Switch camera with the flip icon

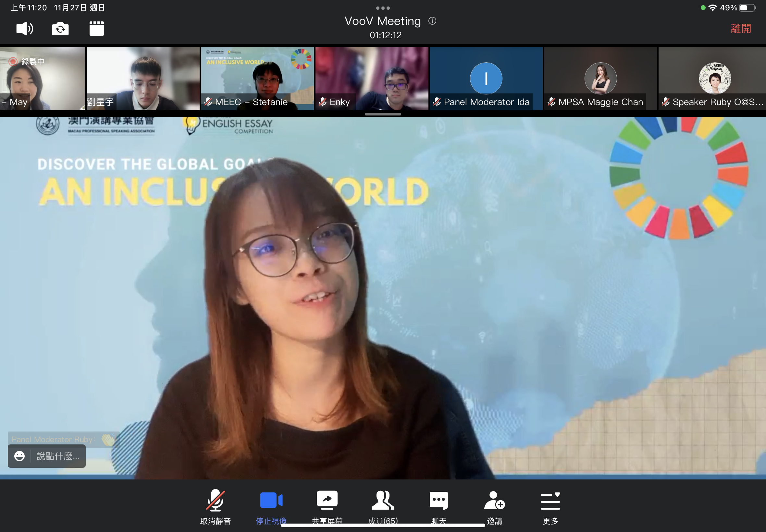(x=60, y=29)
